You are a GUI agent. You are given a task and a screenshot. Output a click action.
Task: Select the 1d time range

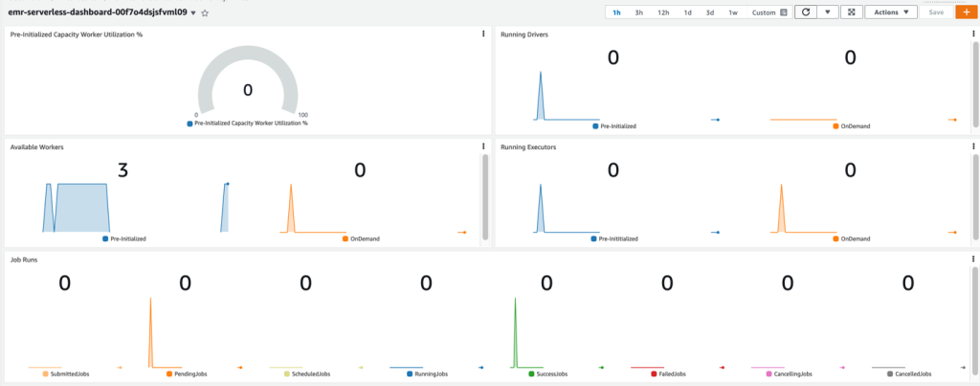687,12
